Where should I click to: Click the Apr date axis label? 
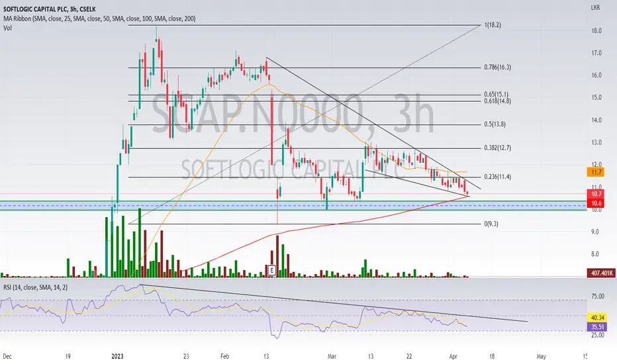(x=453, y=357)
